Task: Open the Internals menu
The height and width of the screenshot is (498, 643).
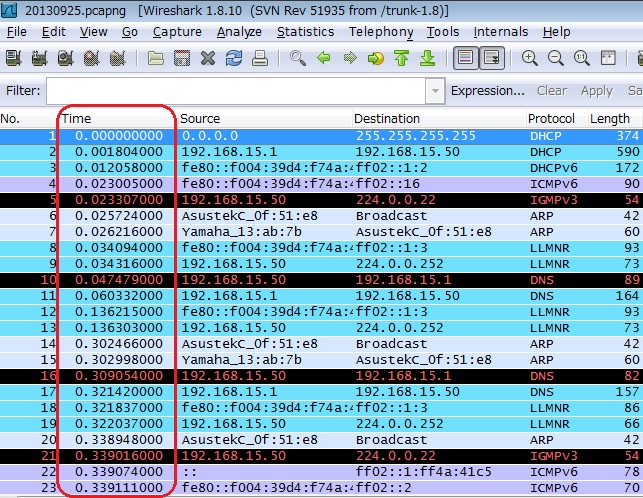Action: coord(501,32)
